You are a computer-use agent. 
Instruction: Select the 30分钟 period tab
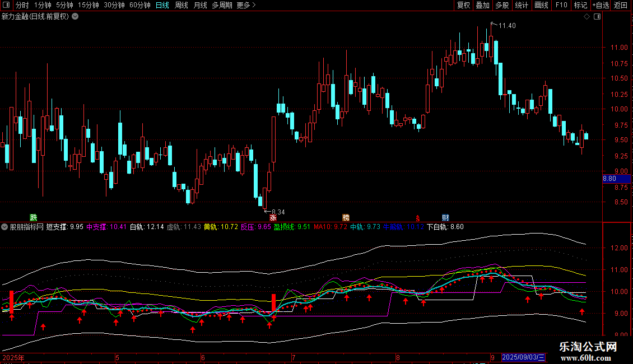point(114,5)
